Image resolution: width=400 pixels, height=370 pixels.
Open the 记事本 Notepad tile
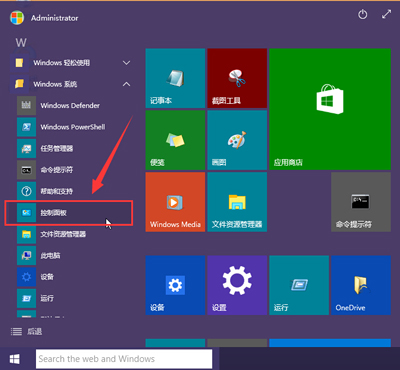pyautogui.click(x=175, y=78)
